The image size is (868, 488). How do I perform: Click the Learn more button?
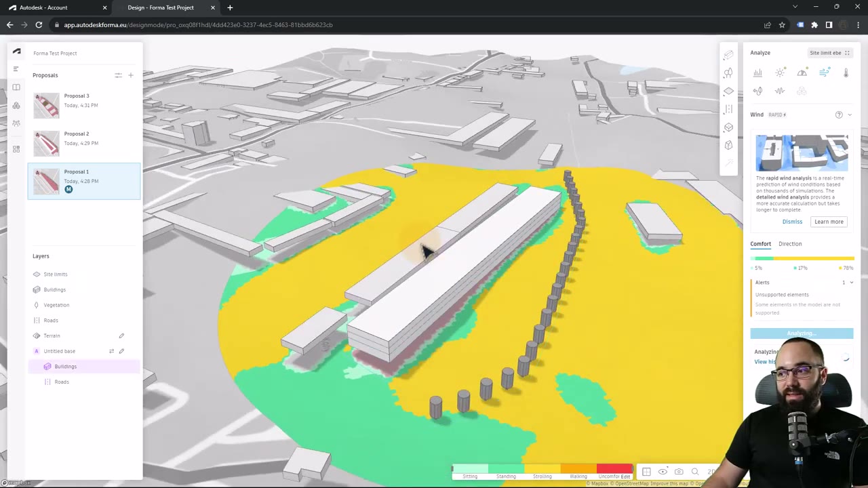(829, 222)
